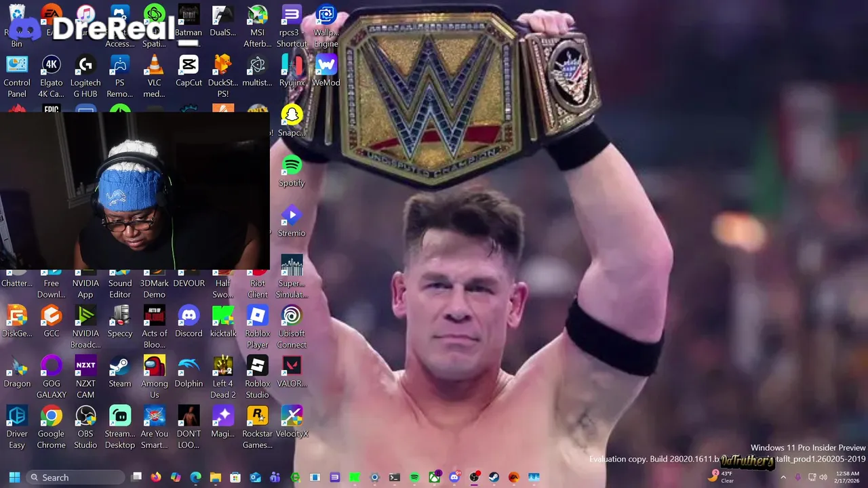This screenshot has width=868, height=488.
Task: Open NZXT CAM desktop shortcut
Action: pos(85,378)
